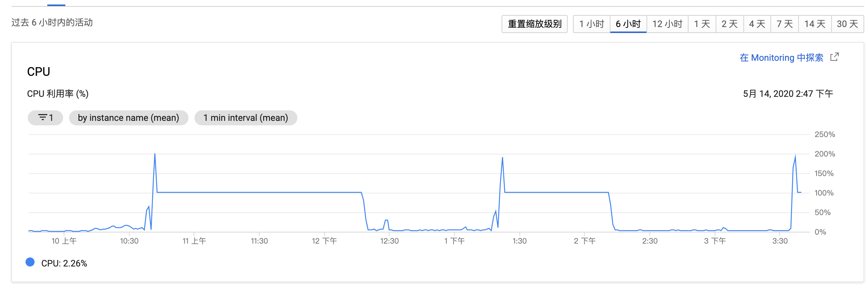The height and width of the screenshot is (298, 868).
Task: Show data for the last 30 天
Action: [847, 23]
